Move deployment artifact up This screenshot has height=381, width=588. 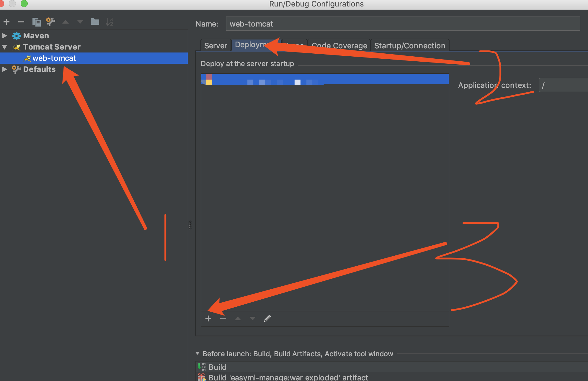coord(238,318)
